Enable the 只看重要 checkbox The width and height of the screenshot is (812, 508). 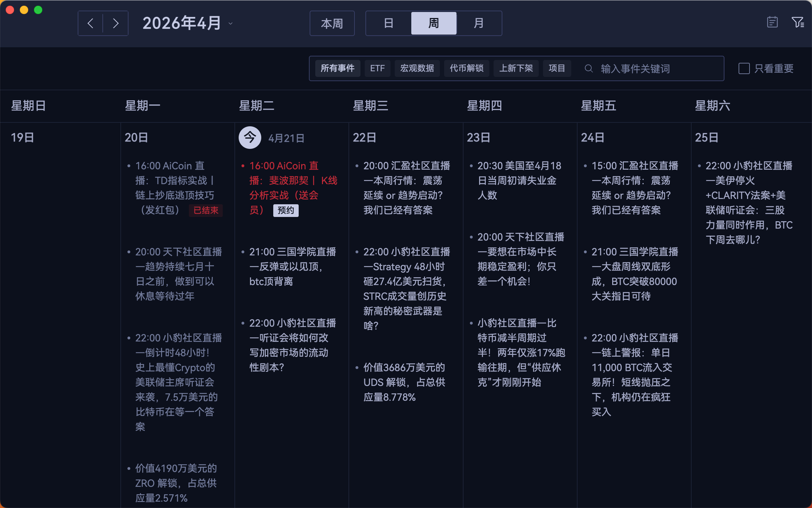[x=744, y=68]
